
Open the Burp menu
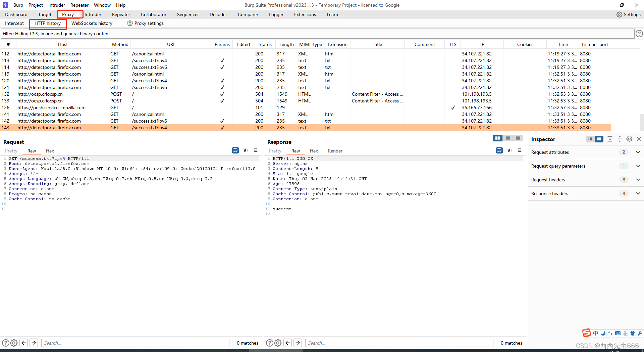click(18, 5)
